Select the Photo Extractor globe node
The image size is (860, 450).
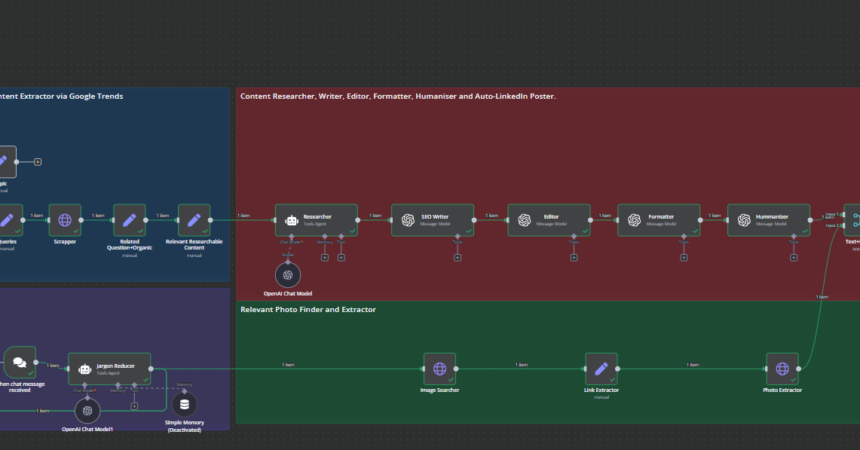[x=782, y=369]
